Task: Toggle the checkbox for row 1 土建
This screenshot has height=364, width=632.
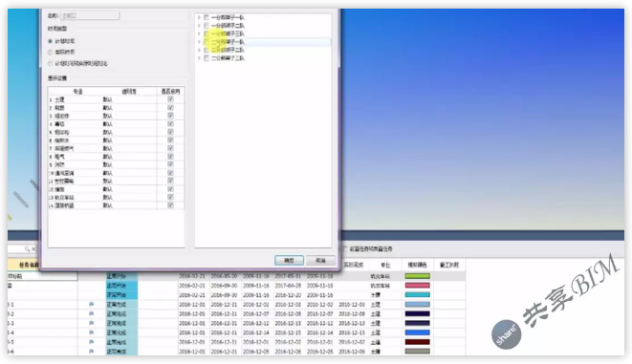Action: click(x=170, y=99)
